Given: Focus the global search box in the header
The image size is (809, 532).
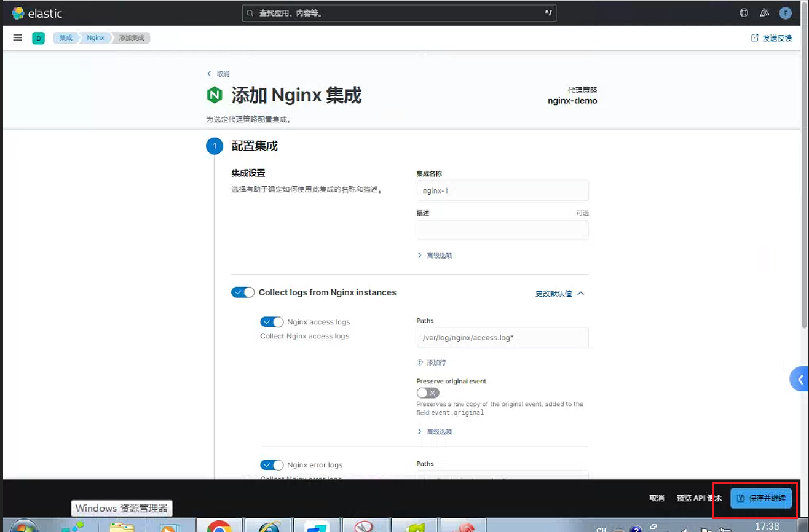Looking at the screenshot, I should coord(399,13).
